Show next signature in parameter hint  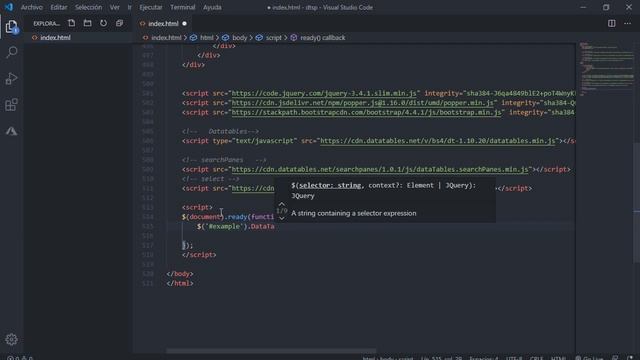(x=282, y=218)
